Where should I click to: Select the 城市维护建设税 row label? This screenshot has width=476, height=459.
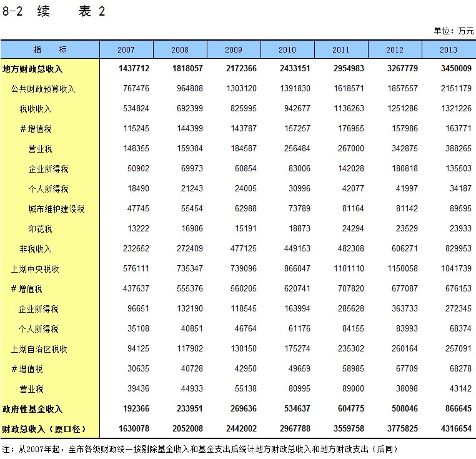click(x=56, y=209)
